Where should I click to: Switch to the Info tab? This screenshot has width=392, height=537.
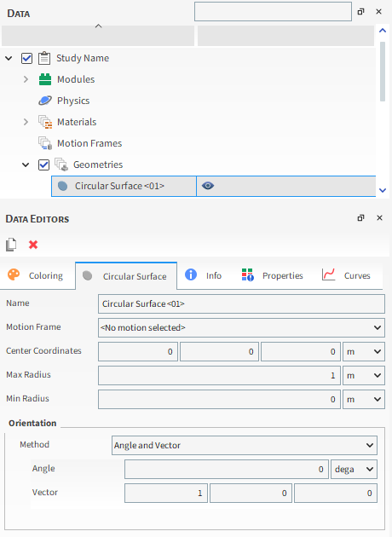204,275
